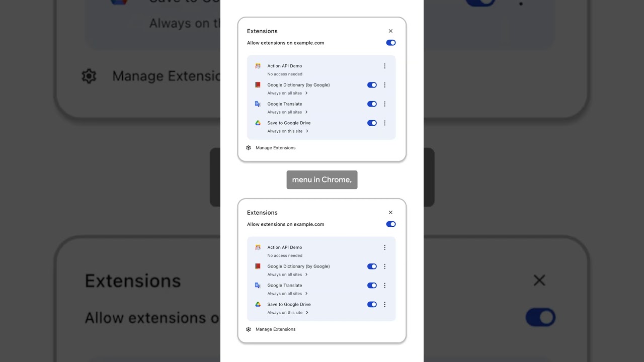Click the Manage Extensions gear icon in upper panel

(249, 148)
